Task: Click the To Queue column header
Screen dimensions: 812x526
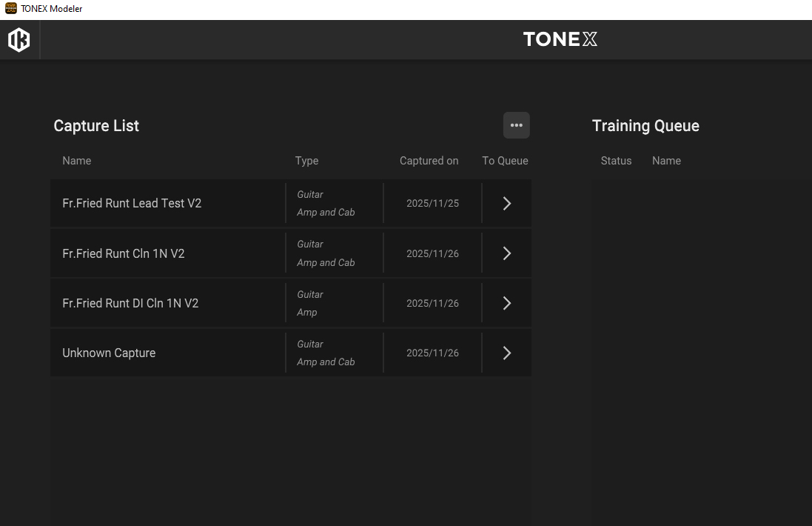Action: pyautogui.click(x=505, y=161)
